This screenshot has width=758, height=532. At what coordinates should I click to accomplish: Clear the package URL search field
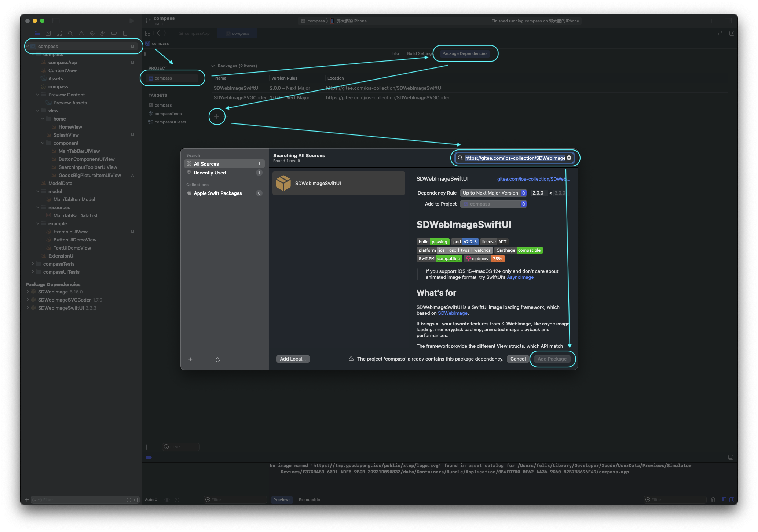pos(569,158)
